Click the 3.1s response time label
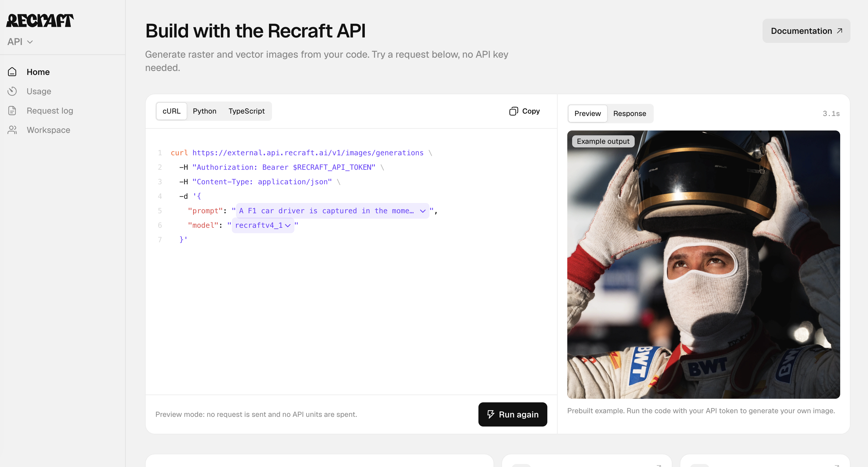This screenshot has height=467, width=868. tap(831, 114)
